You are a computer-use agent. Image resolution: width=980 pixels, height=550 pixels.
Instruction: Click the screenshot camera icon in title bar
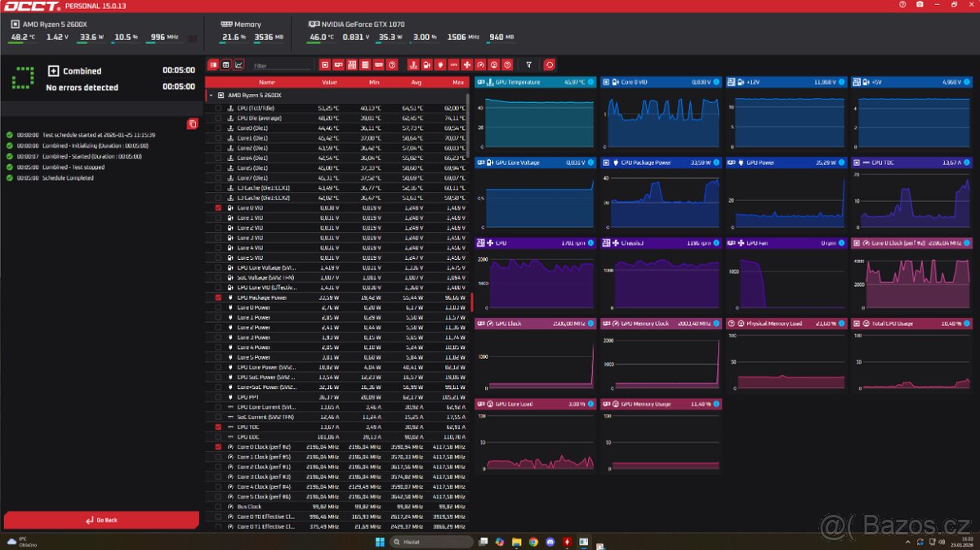(920, 5)
